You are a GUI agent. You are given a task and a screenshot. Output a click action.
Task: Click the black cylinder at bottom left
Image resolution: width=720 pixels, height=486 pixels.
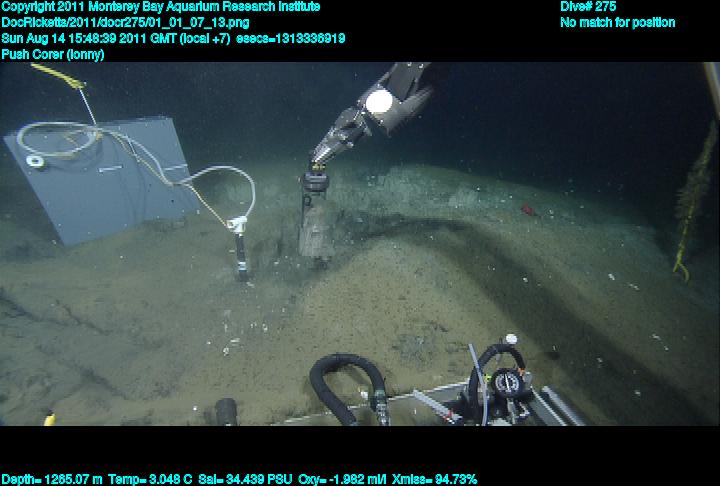click(x=226, y=411)
